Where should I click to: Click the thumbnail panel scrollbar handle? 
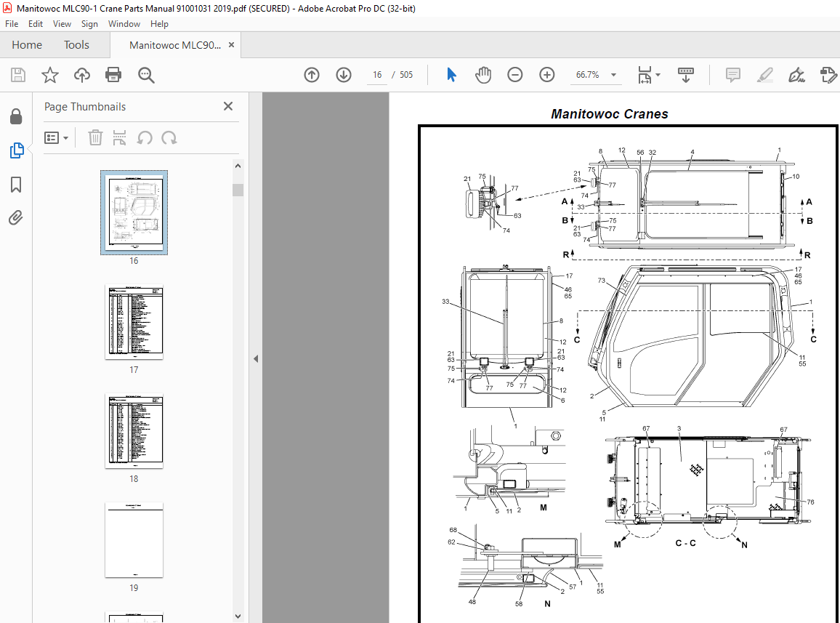(x=238, y=190)
